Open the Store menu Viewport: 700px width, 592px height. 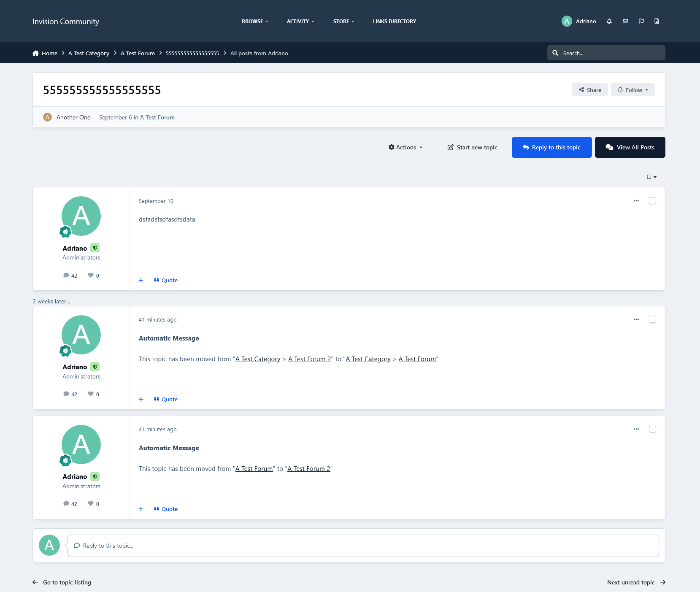(x=343, y=21)
